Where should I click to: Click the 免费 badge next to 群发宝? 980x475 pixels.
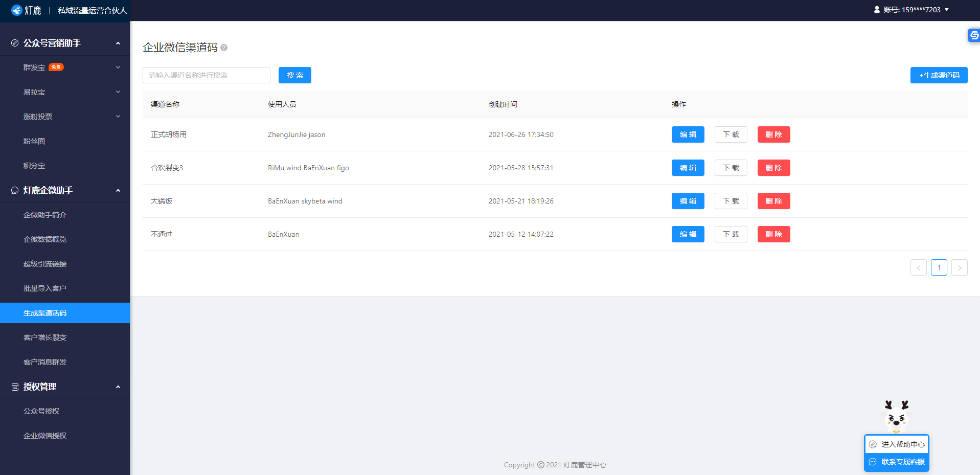56,67
